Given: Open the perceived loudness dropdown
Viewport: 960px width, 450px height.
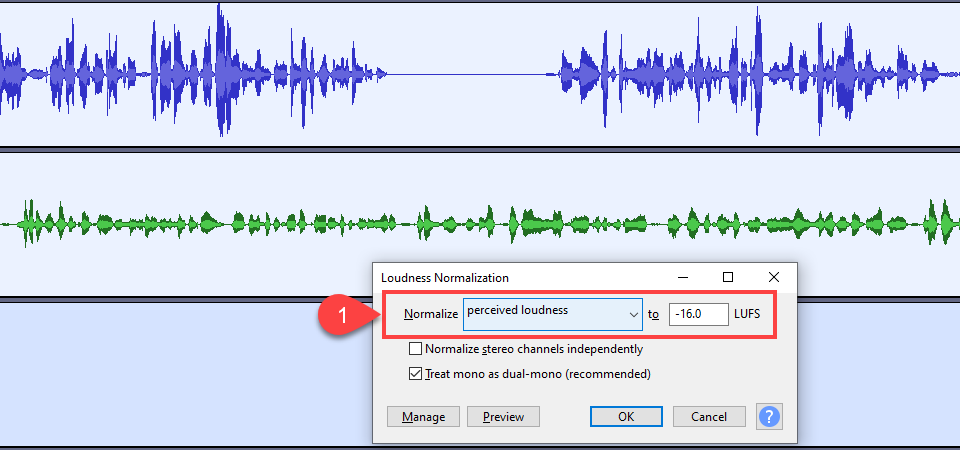Looking at the screenshot, I should (553, 314).
